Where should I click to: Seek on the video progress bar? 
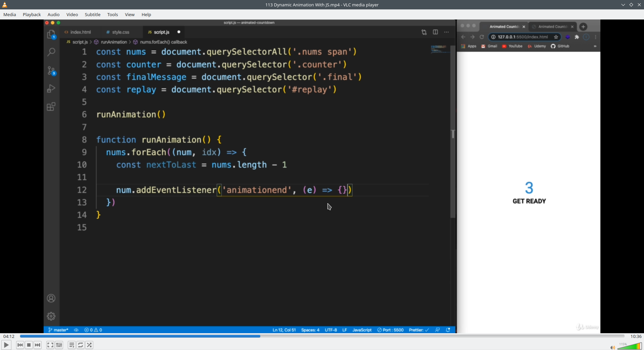click(322, 336)
